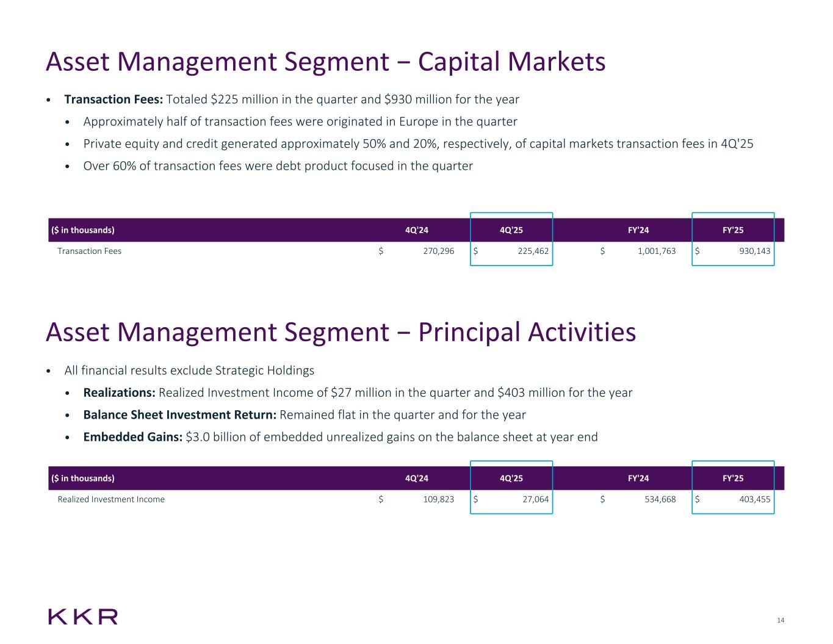
Task: Click the Transaction Fees table row label
Action: (89, 251)
